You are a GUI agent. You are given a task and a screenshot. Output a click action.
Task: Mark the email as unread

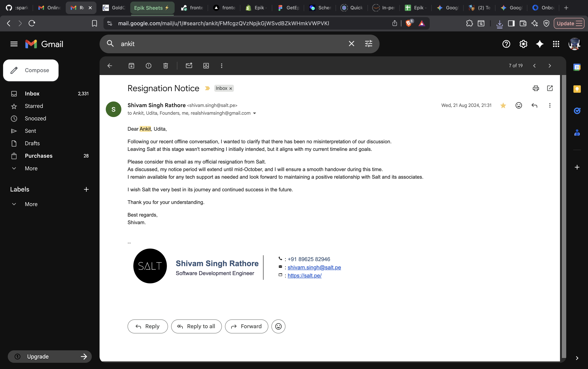(189, 66)
